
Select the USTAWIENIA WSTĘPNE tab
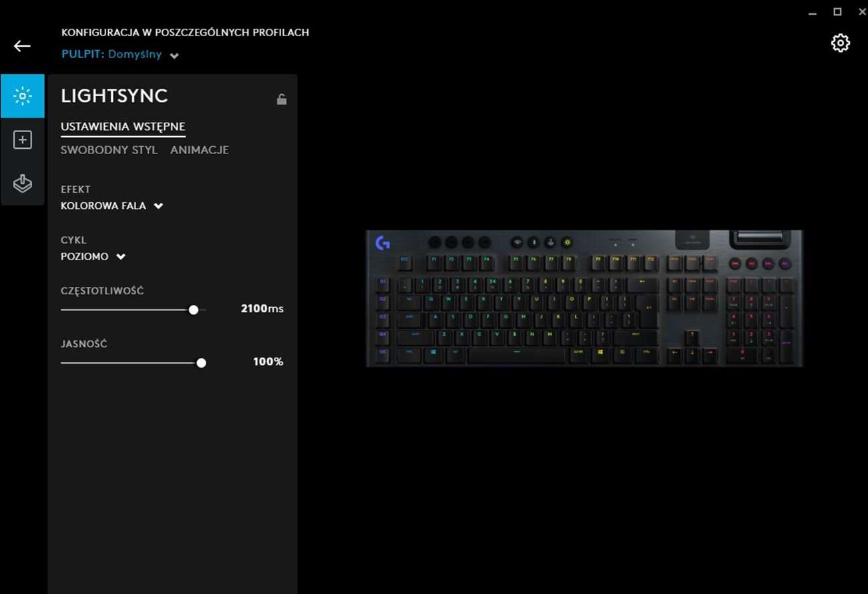click(123, 127)
